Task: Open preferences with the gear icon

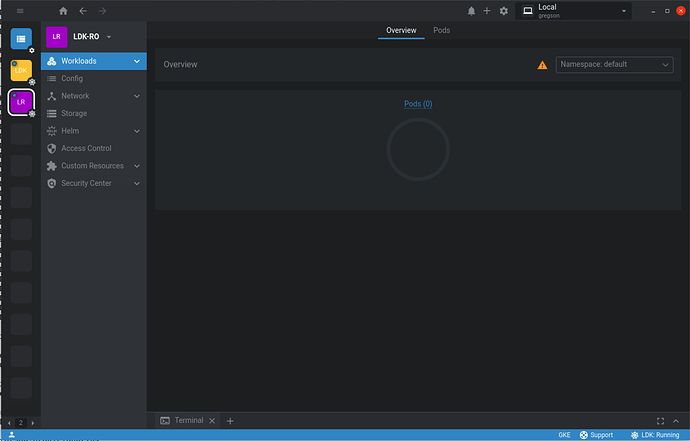Action: point(503,11)
